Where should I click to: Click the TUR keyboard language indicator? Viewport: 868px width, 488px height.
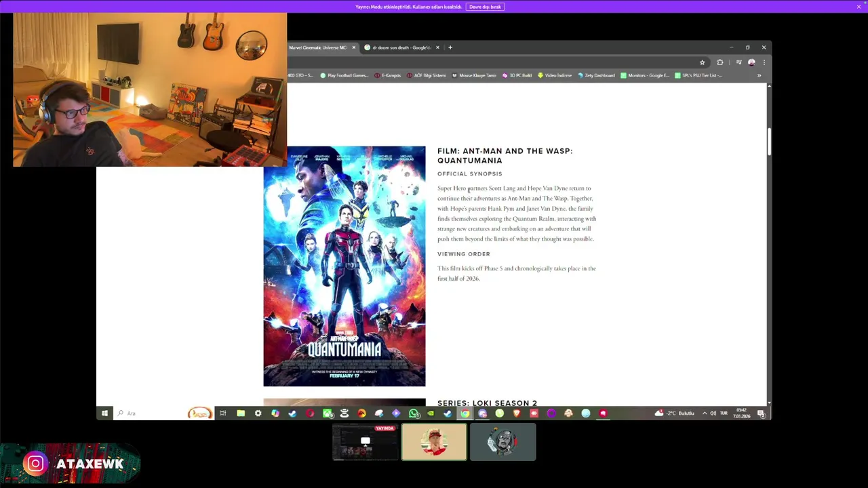click(x=724, y=413)
